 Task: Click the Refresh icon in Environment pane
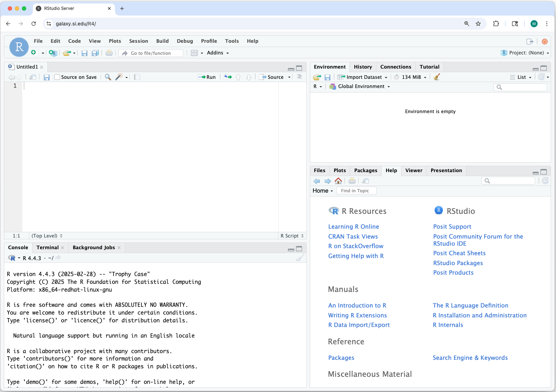(541, 77)
